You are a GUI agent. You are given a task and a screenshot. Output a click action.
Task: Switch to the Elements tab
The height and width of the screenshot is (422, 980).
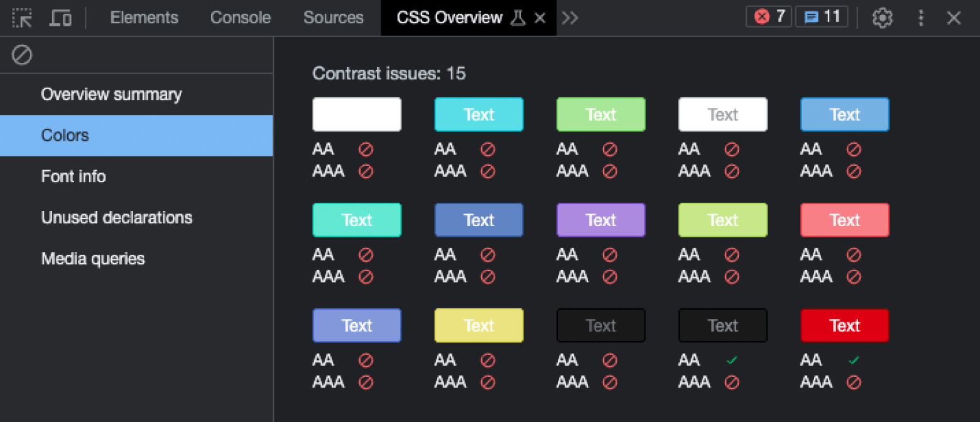144,18
